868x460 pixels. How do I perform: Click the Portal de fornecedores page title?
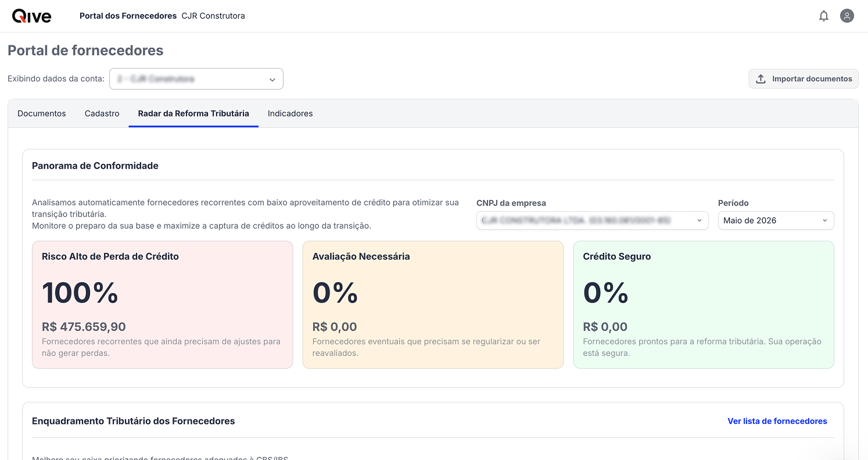click(x=85, y=51)
